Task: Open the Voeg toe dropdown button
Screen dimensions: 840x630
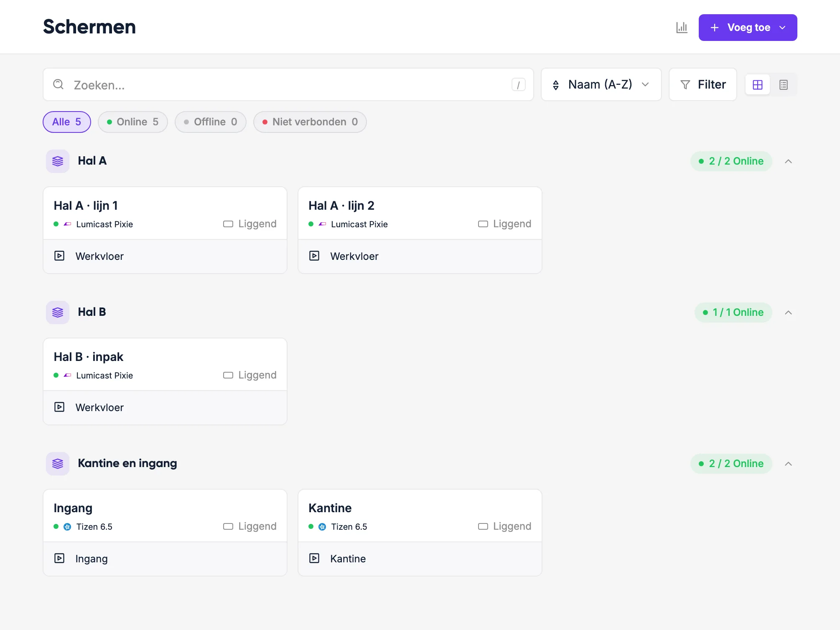Action: [748, 28]
